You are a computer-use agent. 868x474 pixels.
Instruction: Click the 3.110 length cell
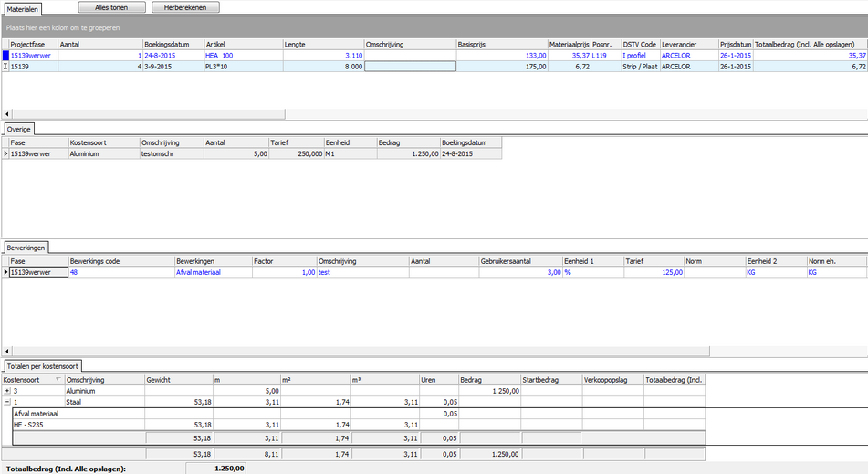[x=323, y=56]
